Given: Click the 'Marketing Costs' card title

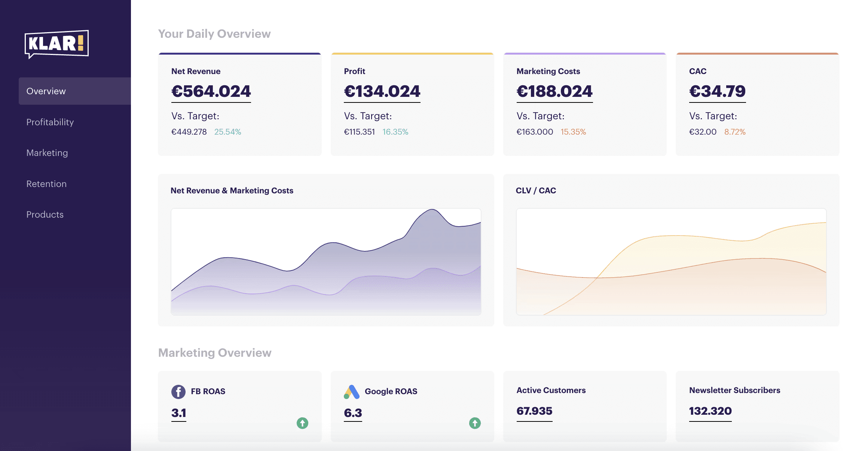Looking at the screenshot, I should [x=548, y=71].
